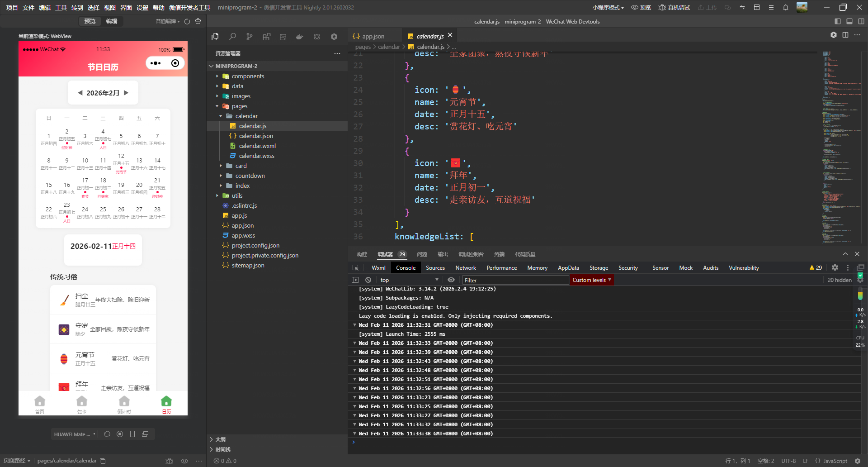Activate the element inspector picker icon
Viewport: 868px width, 467px height.
pos(355,268)
